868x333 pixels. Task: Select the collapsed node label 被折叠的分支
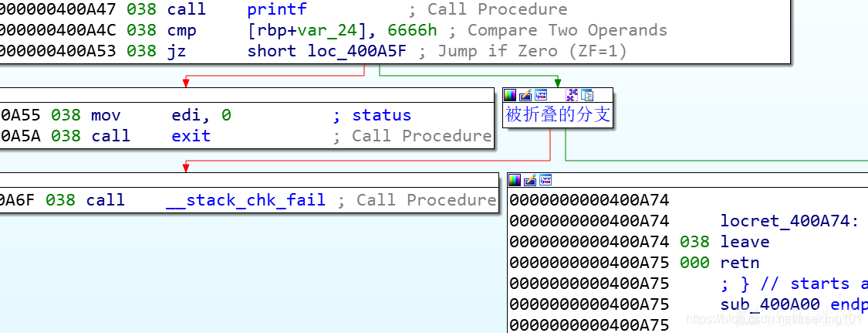tap(557, 114)
